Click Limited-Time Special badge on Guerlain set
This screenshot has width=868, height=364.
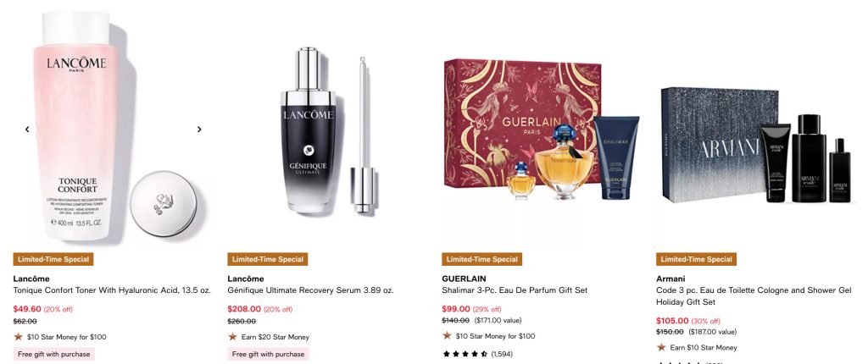481,259
